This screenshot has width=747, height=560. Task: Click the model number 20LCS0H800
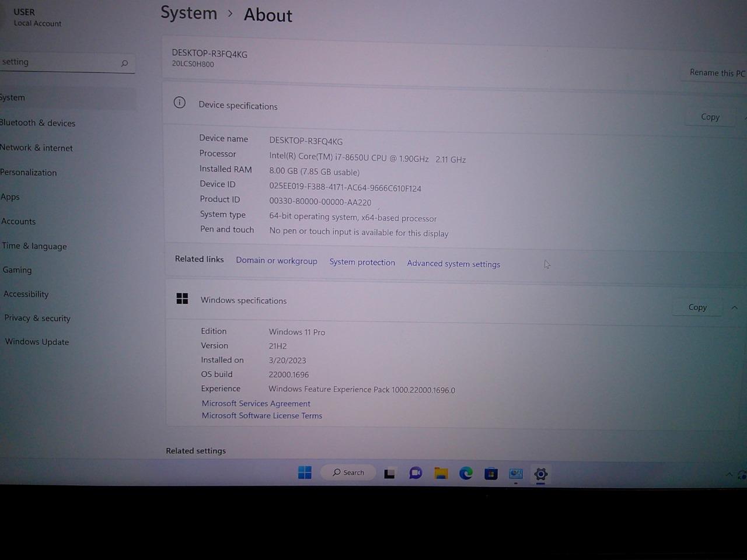coord(193,64)
